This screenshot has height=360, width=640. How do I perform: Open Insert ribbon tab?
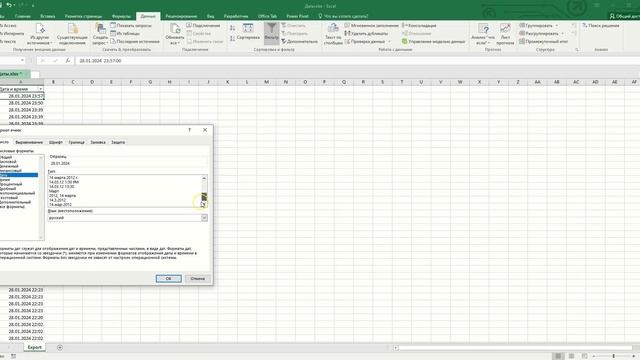coord(48,16)
